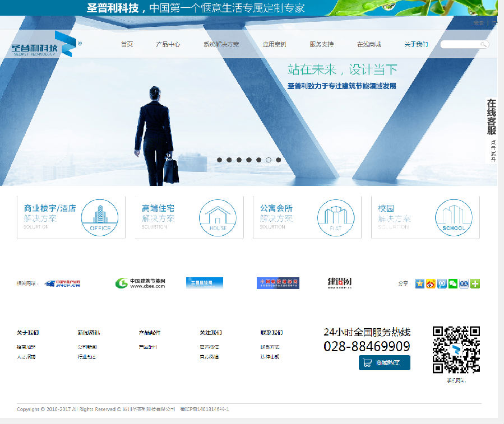Click the search magnifier icon
This screenshot has height=424, width=504.
pos(483,44)
